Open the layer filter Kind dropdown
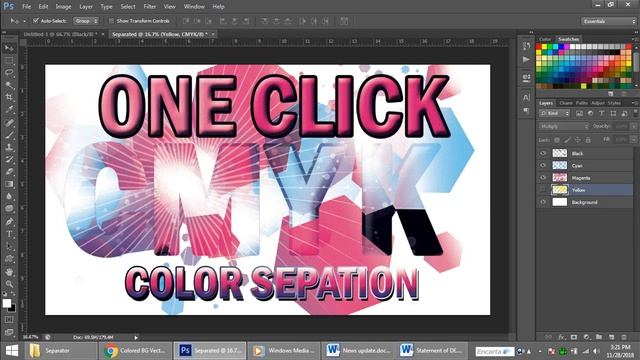The width and height of the screenshot is (640, 360). point(554,113)
